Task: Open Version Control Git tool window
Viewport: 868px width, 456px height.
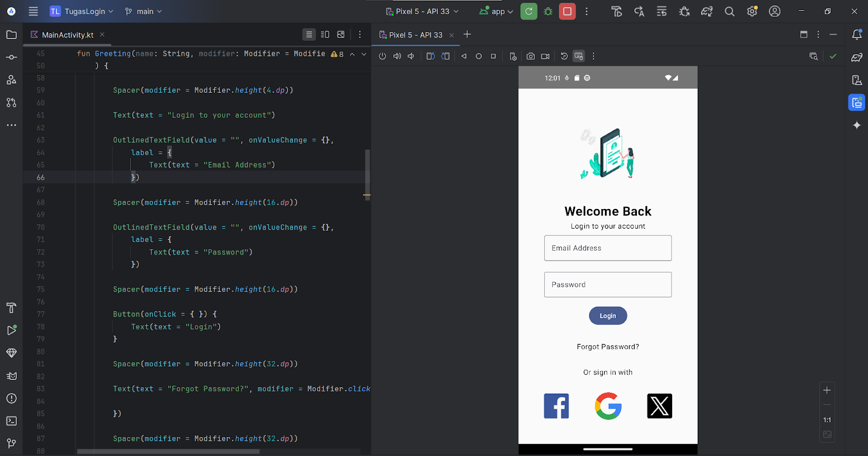Action: click(x=11, y=444)
